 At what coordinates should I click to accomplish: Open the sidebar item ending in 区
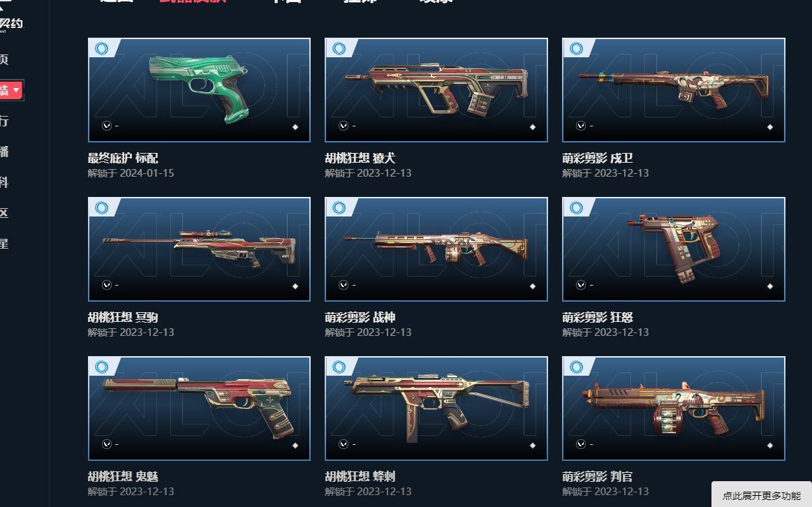click(x=4, y=213)
